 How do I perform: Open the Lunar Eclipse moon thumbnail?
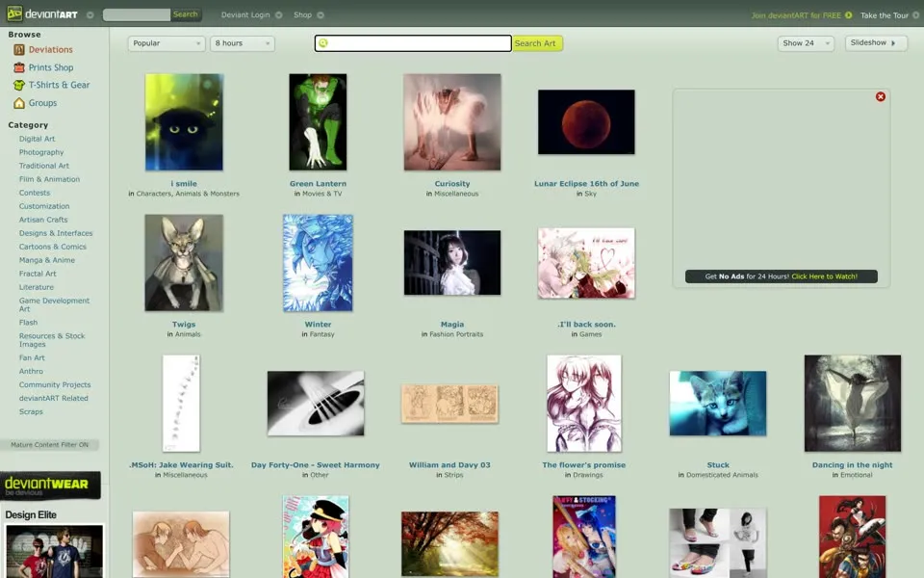586,122
